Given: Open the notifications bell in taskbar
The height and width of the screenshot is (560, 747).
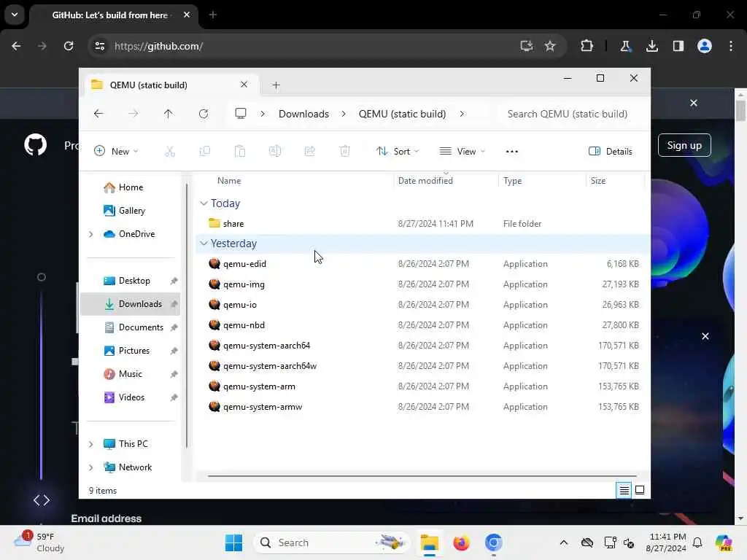Looking at the screenshot, I should coord(697,542).
